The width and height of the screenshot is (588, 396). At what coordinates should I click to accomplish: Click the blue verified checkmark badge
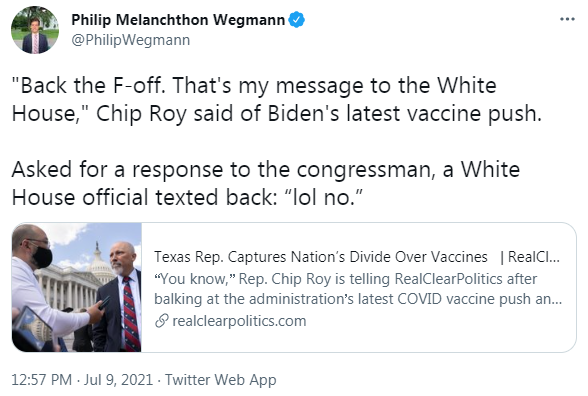point(297,20)
